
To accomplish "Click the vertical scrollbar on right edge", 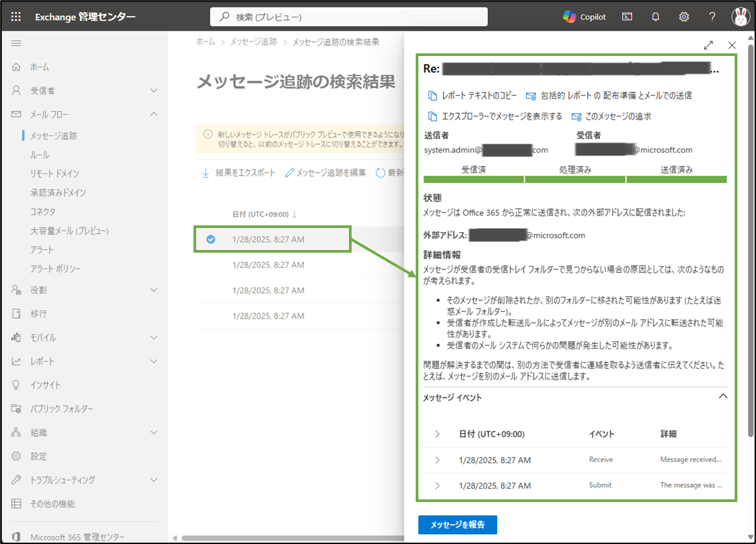I will (751, 241).
